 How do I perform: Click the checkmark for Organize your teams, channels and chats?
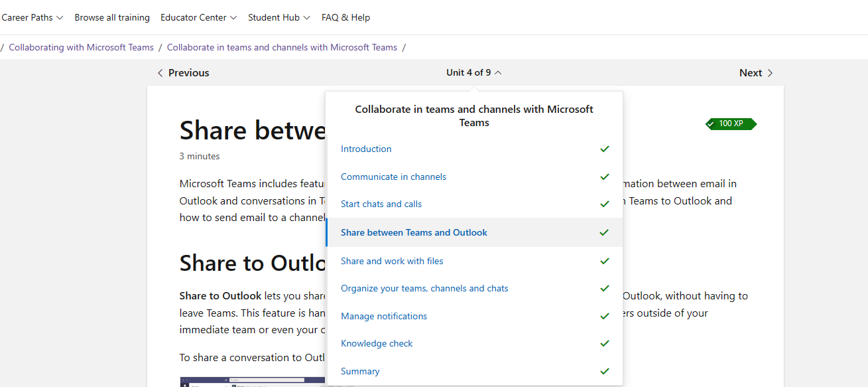604,288
